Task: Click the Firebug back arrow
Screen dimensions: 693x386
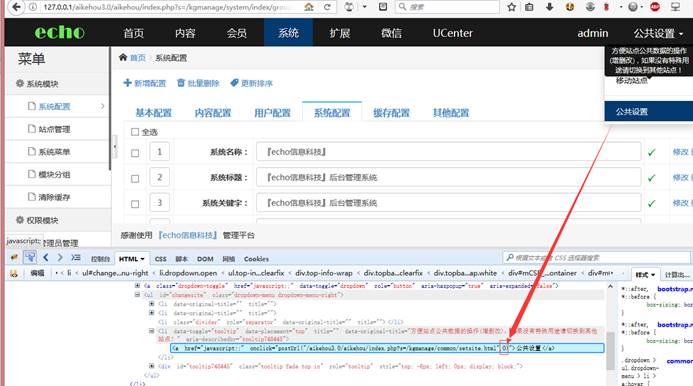Action: [x=46, y=257]
